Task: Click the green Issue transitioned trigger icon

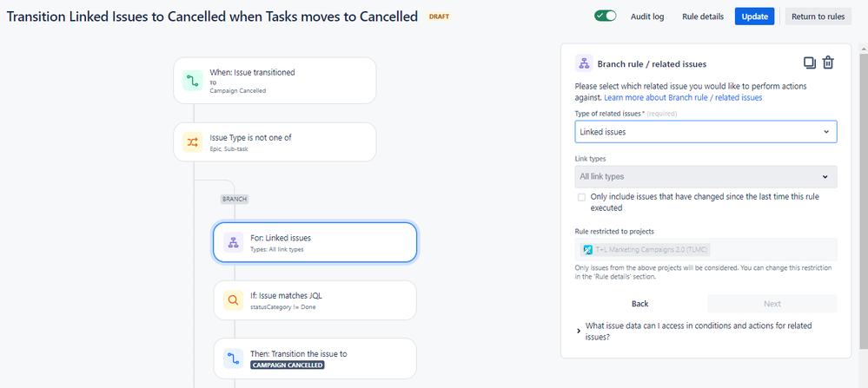Action: 193,81
